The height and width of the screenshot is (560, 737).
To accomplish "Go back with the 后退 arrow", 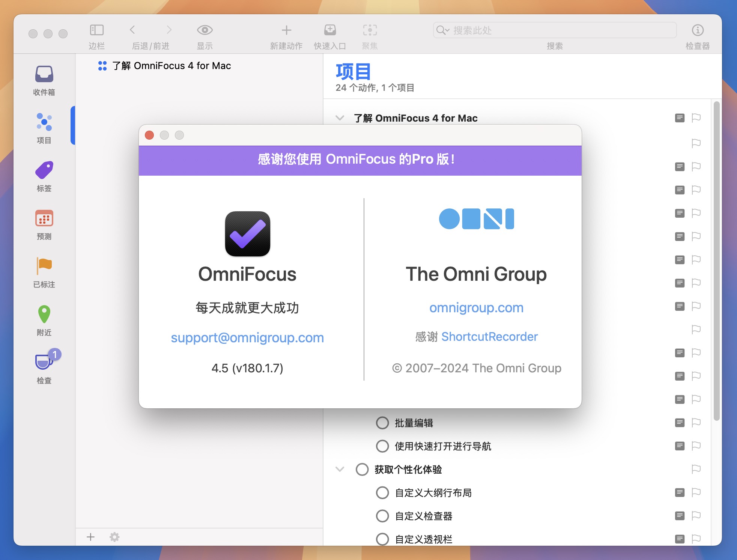I will pyautogui.click(x=132, y=30).
